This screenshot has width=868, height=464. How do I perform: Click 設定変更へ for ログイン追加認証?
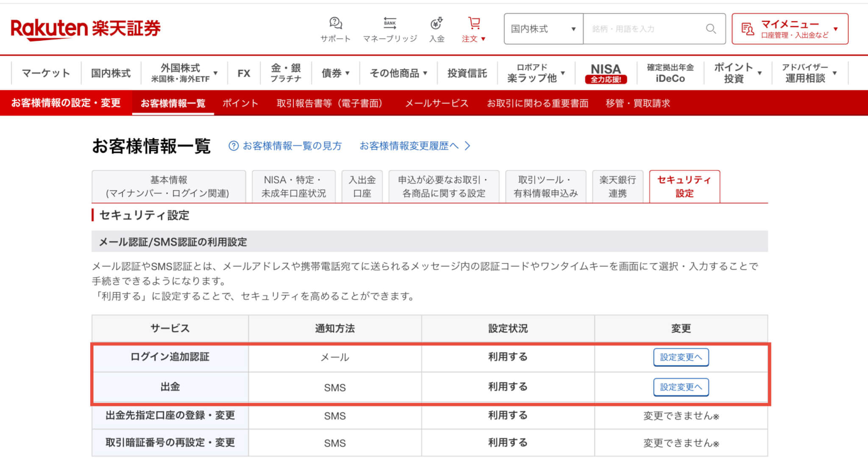[681, 357]
